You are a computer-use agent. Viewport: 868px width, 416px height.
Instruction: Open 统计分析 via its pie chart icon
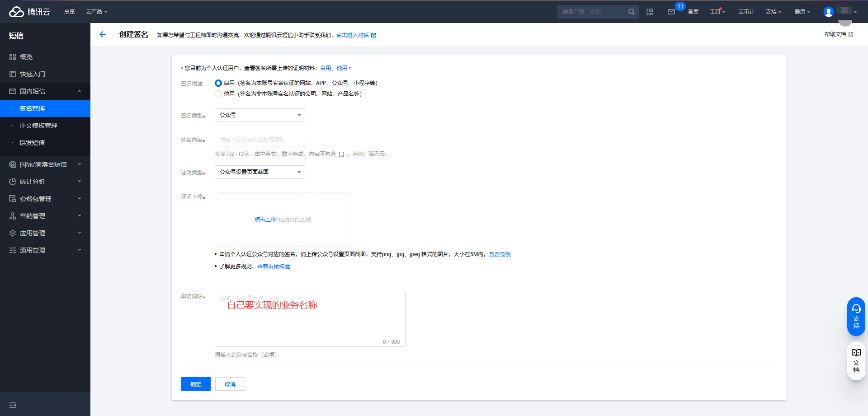pyautogui.click(x=13, y=181)
